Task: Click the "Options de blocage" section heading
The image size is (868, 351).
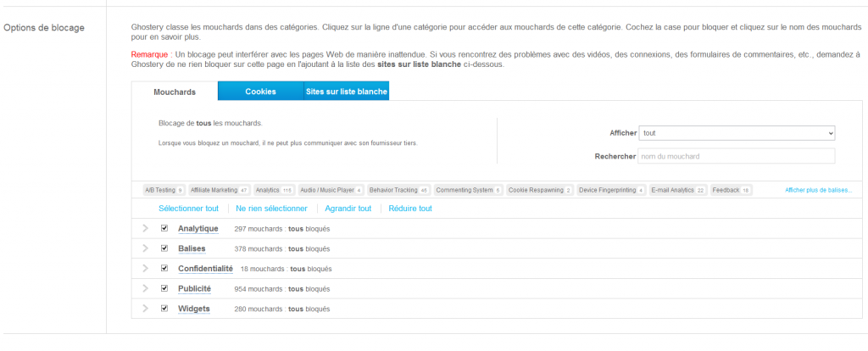Action: (44, 28)
